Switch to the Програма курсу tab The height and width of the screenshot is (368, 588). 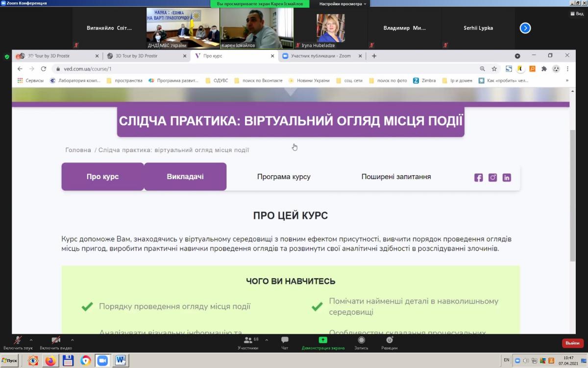(x=284, y=177)
